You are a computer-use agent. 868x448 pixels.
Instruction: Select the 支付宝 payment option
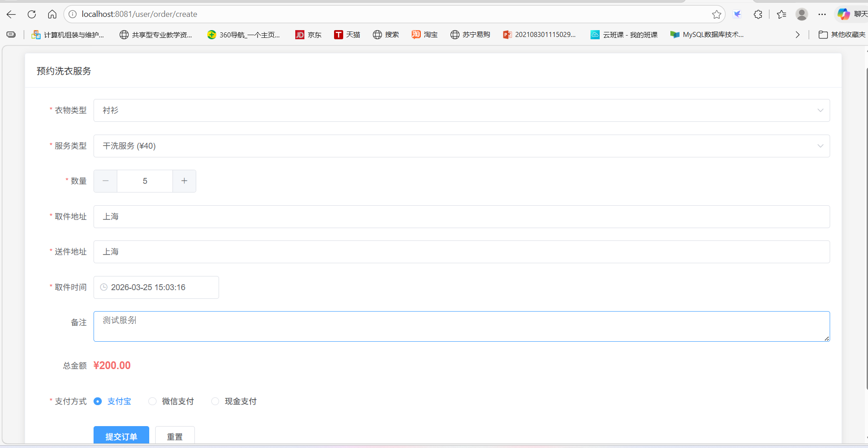[112, 401]
